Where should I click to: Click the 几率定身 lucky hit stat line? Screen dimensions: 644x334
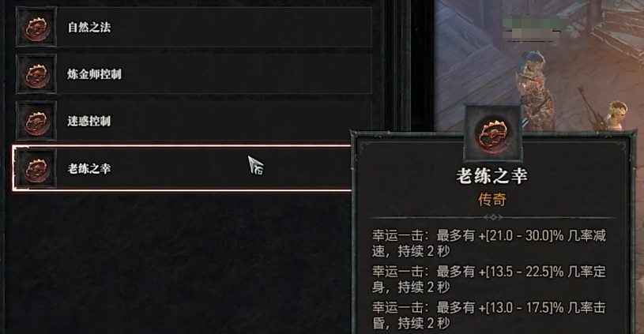(489, 279)
